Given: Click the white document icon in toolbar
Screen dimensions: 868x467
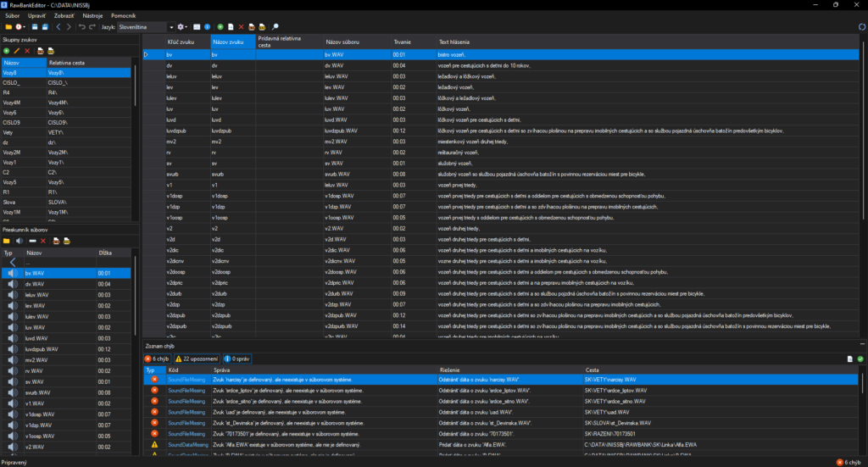Looking at the screenshot, I should (x=231, y=26).
